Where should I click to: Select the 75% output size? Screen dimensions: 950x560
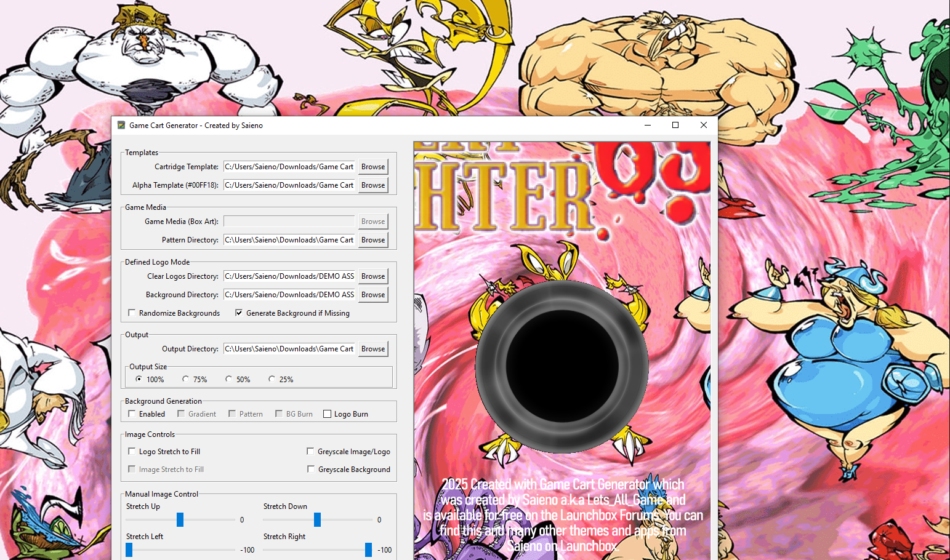click(185, 379)
